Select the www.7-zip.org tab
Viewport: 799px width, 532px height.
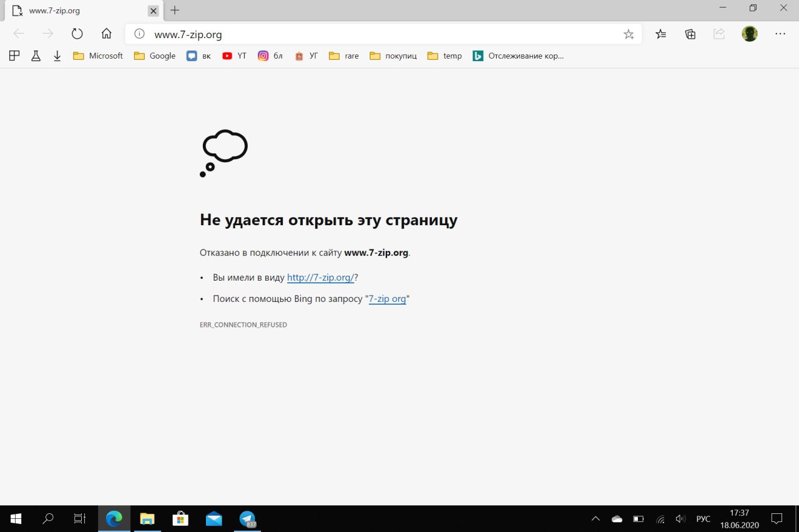pos(84,11)
